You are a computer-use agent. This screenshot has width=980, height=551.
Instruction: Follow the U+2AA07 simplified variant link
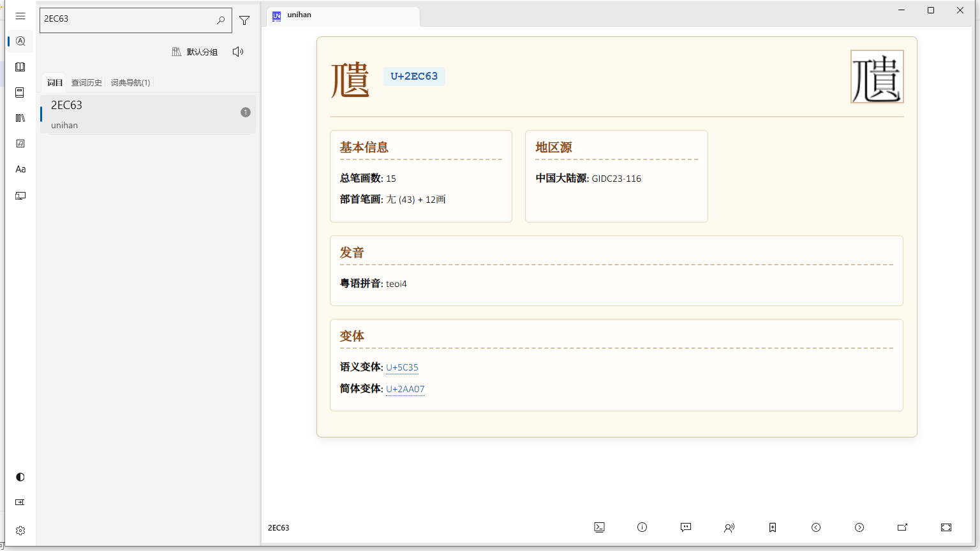405,389
